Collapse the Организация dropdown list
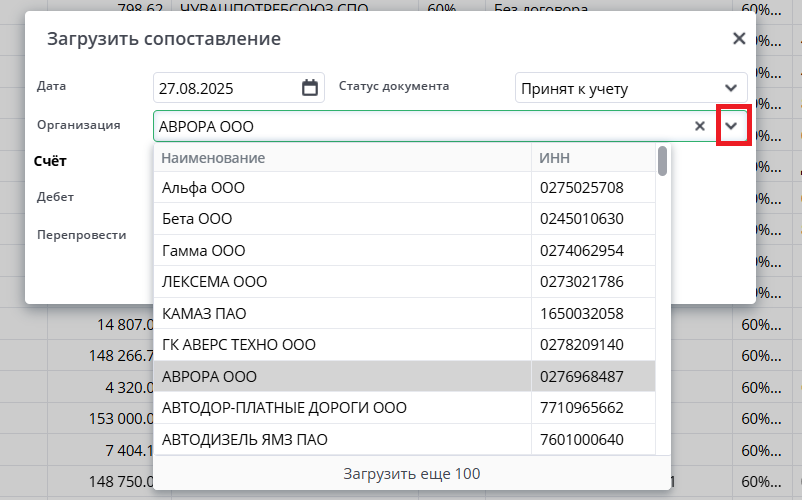Image resolution: width=802 pixels, height=500 pixels. (734, 126)
